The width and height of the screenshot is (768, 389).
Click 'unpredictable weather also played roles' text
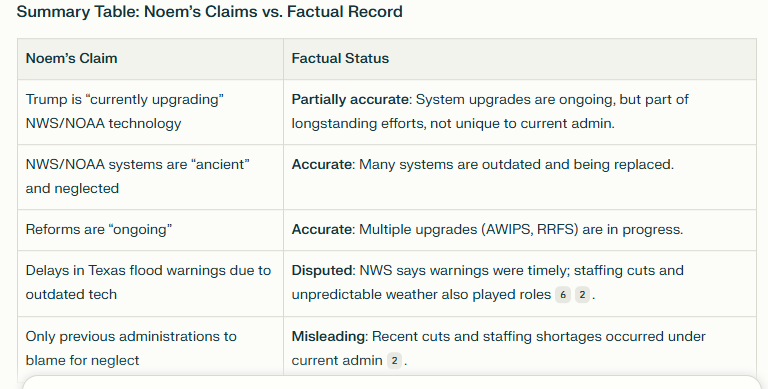pyautogui.click(x=421, y=294)
